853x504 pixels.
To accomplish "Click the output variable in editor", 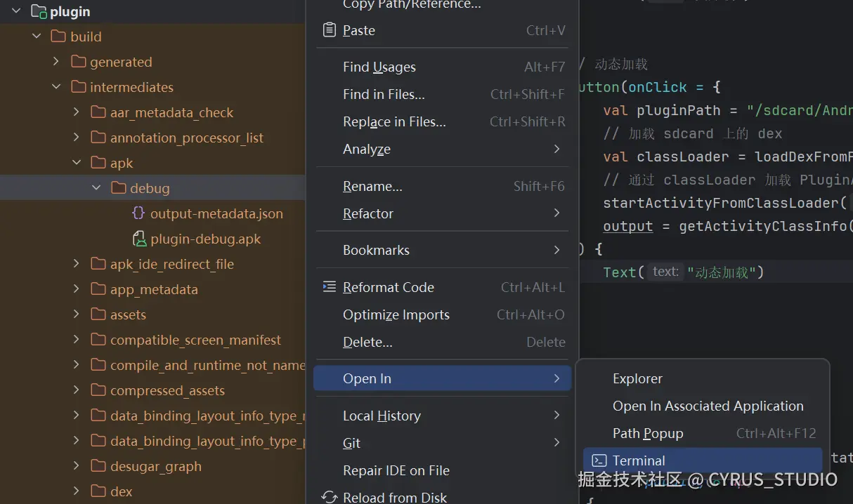I will pyautogui.click(x=628, y=226).
